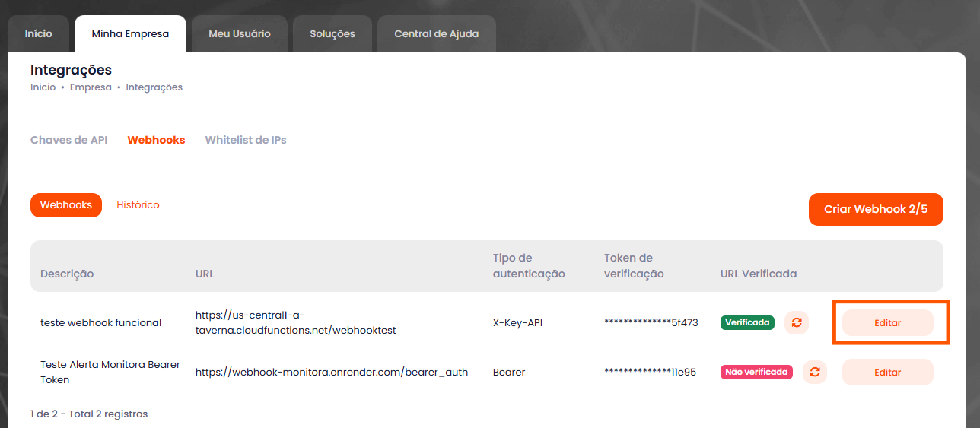Image resolution: width=980 pixels, height=428 pixels.
Task: Go to the Soluções tab
Action: point(332,34)
